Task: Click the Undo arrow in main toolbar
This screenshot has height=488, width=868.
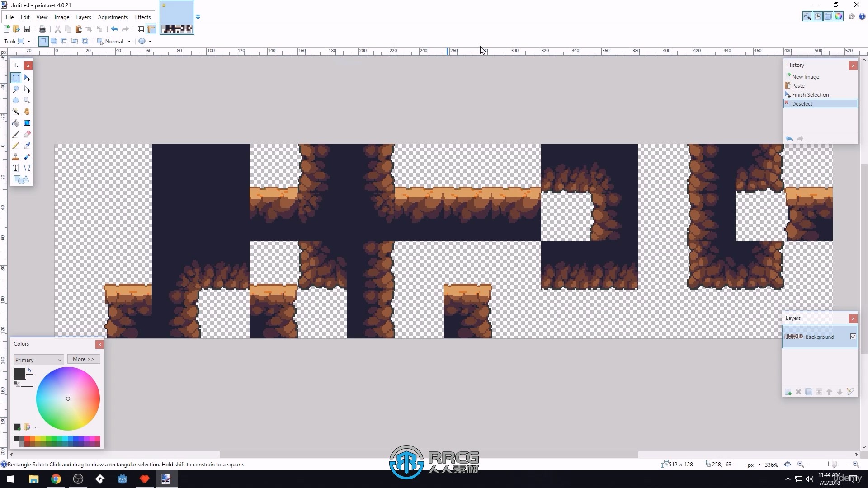Action: point(115,29)
